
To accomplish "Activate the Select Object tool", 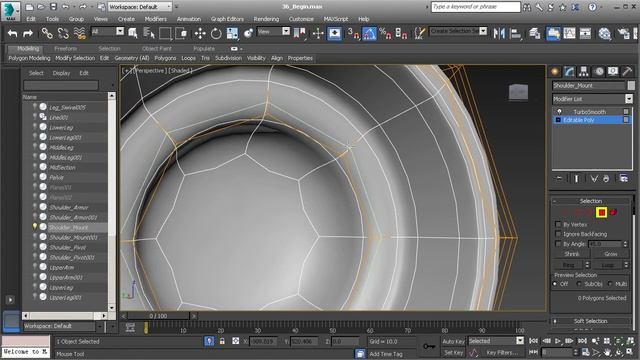I will pyautogui.click(x=133, y=33).
